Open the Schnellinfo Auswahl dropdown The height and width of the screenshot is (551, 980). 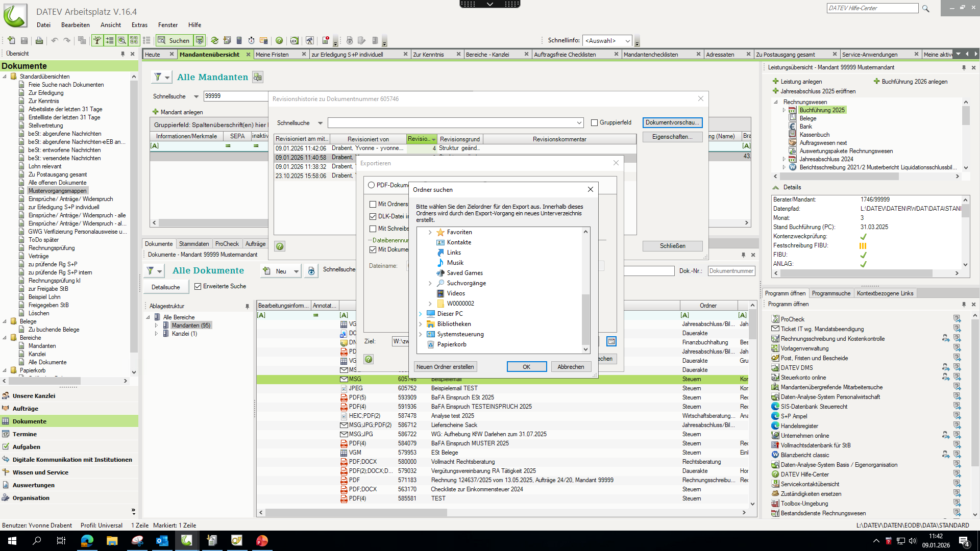click(x=627, y=41)
